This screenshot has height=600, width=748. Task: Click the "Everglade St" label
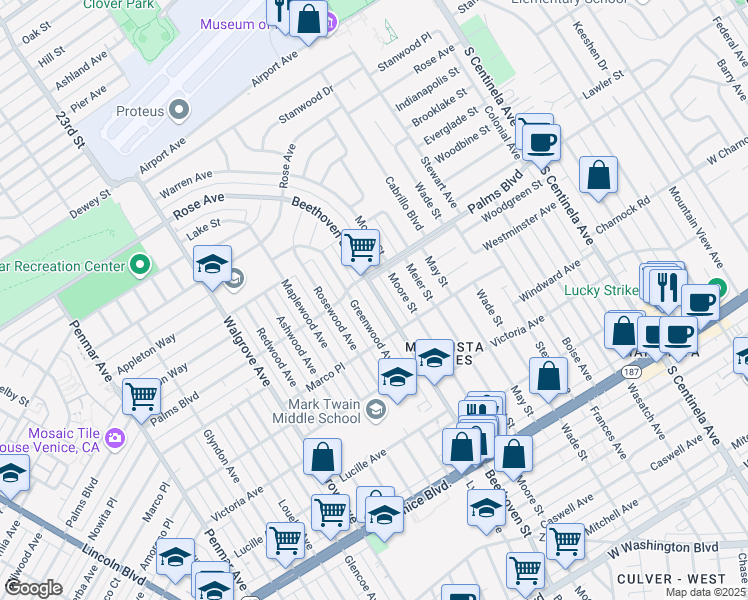coord(451,126)
